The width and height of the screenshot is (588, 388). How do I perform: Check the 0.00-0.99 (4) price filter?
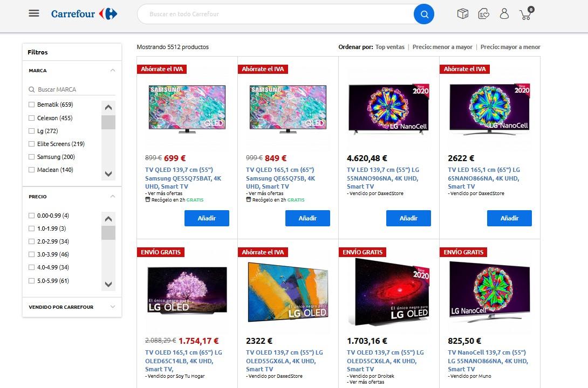coord(31,216)
